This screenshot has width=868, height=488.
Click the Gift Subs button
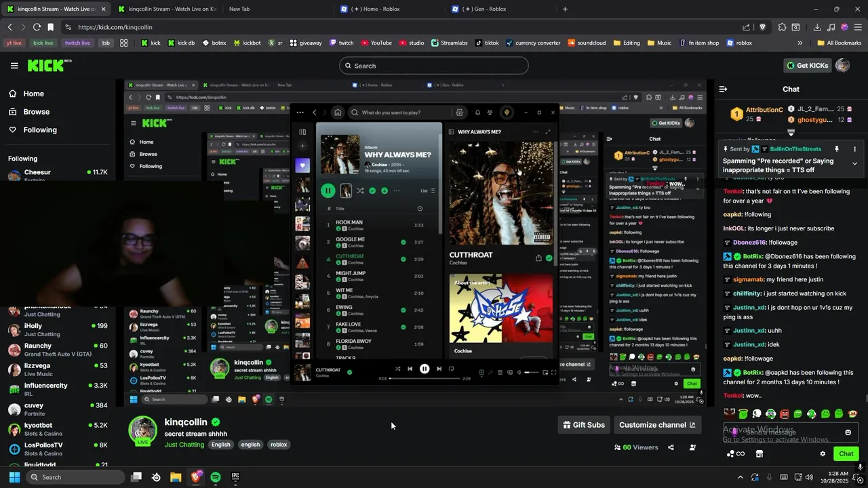[x=584, y=425]
